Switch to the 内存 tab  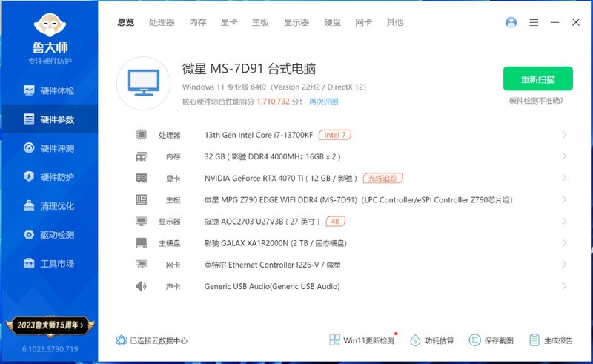(198, 22)
